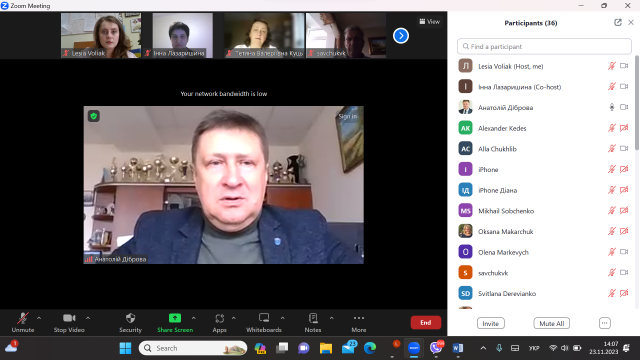Expand share options arrow beside Share Screen

tap(194, 318)
